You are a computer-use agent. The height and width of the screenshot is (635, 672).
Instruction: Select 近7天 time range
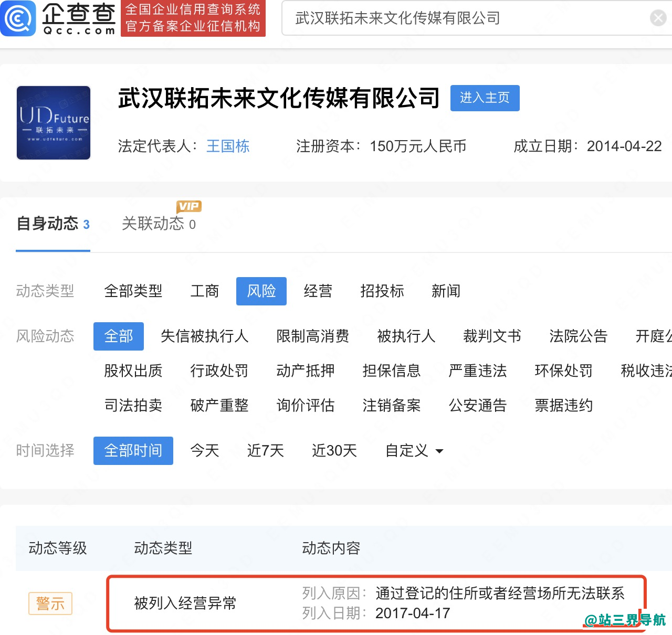(x=266, y=450)
